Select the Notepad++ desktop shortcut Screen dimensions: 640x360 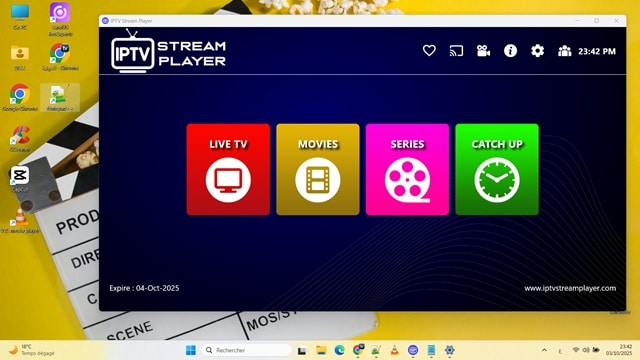60,98
